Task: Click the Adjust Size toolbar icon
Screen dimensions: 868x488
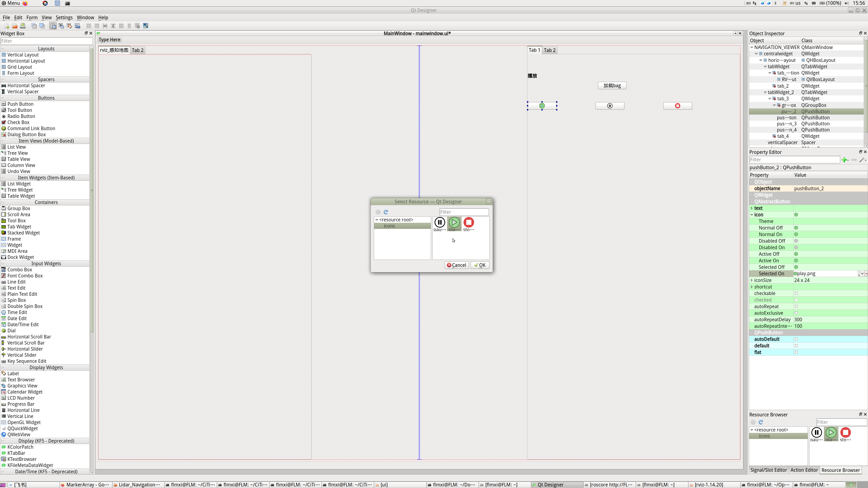Action: click(146, 26)
